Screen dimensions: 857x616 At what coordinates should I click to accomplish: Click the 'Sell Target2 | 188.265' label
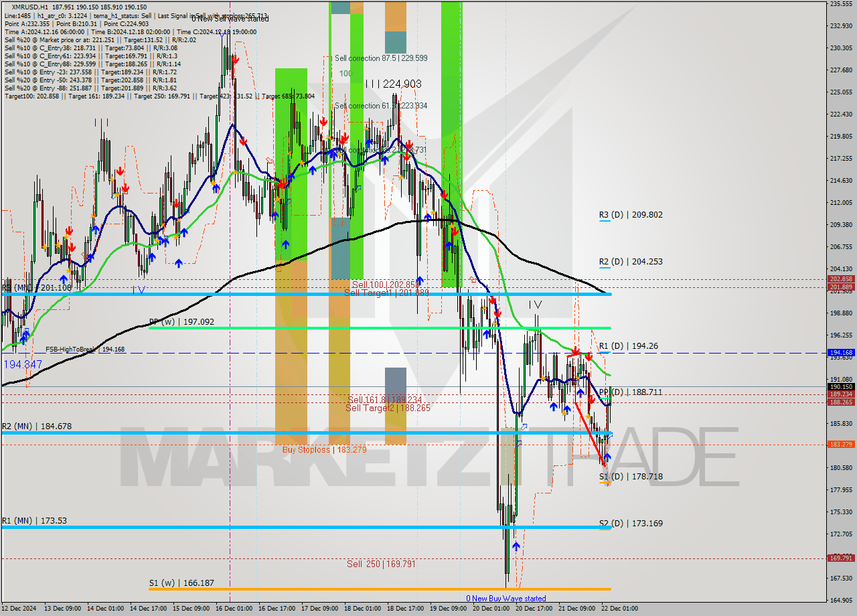pos(388,408)
